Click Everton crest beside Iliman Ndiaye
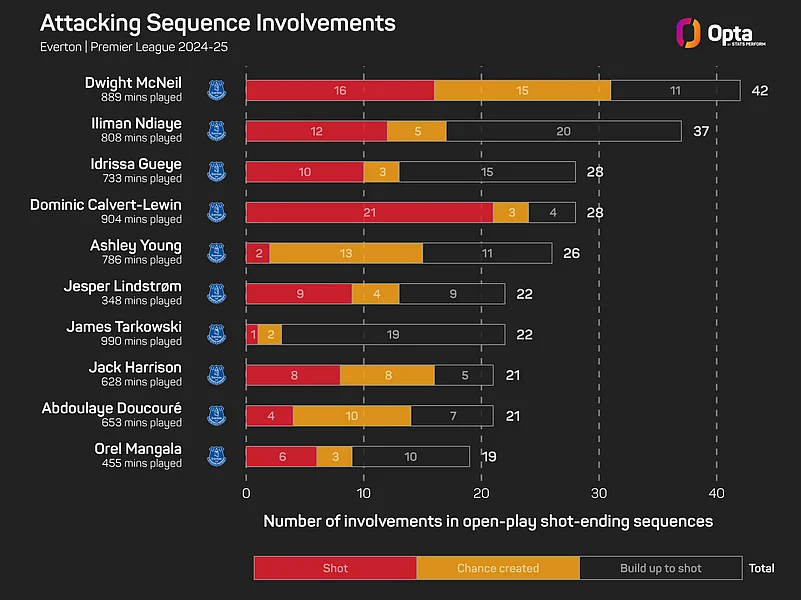Image resolution: width=801 pixels, height=600 pixels. click(215, 131)
